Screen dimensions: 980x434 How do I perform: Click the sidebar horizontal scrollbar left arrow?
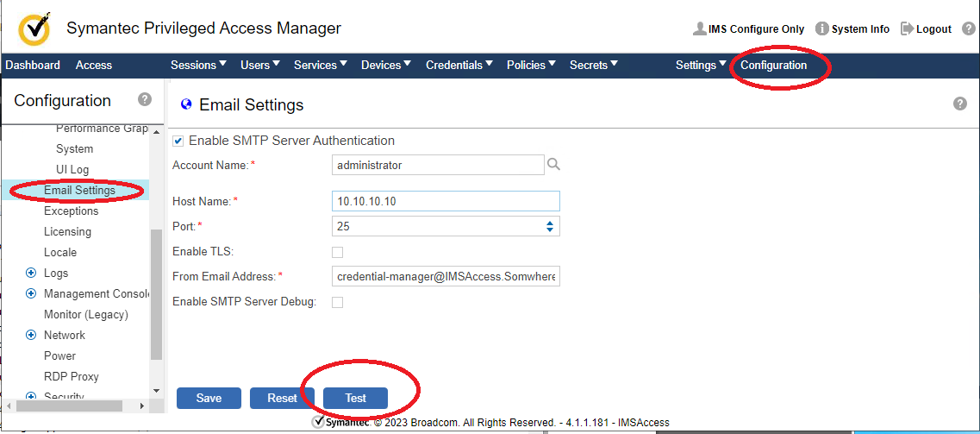(8, 406)
